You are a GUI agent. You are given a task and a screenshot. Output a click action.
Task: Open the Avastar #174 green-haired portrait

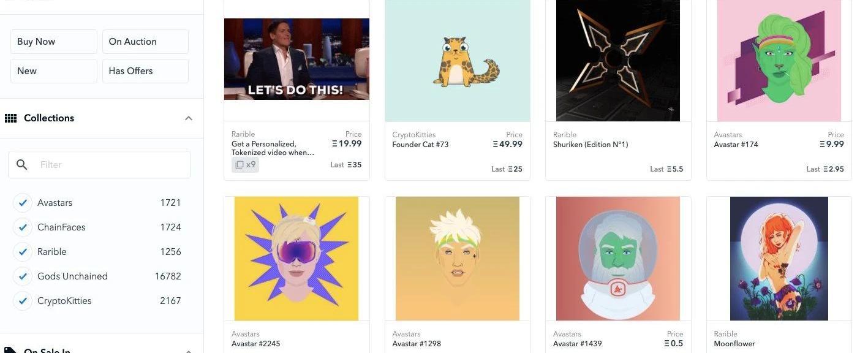779,61
